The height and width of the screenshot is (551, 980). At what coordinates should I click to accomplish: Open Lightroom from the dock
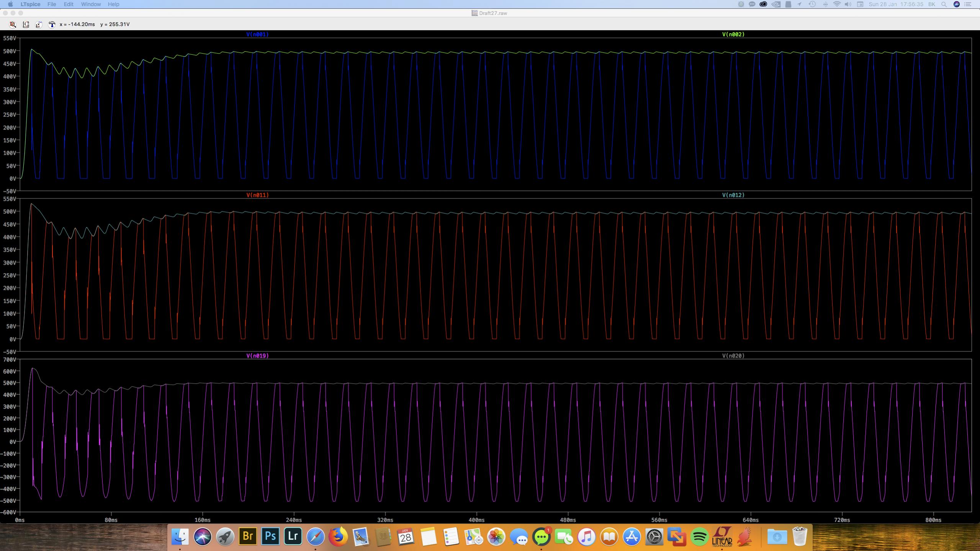[x=293, y=536]
